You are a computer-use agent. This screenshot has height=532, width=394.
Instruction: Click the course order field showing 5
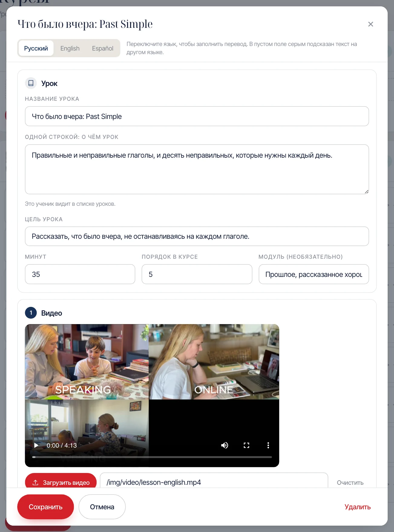[197, 274]
